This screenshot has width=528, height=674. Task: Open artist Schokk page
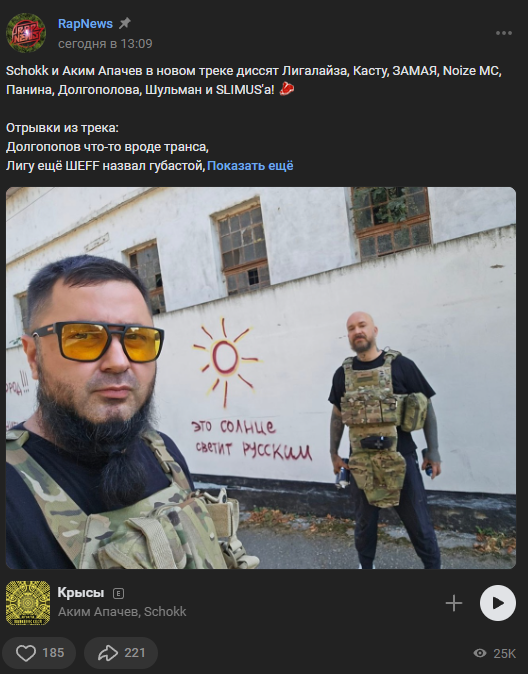point(165,612)
